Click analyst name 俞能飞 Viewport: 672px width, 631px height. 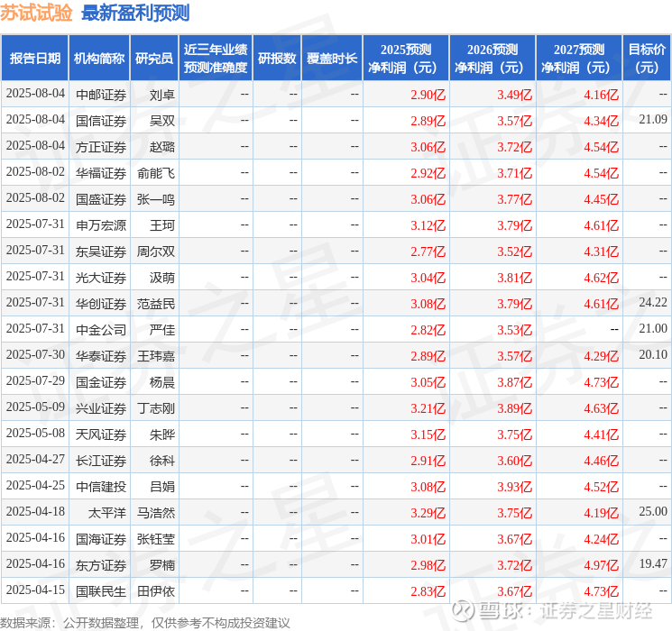[156, 173]
